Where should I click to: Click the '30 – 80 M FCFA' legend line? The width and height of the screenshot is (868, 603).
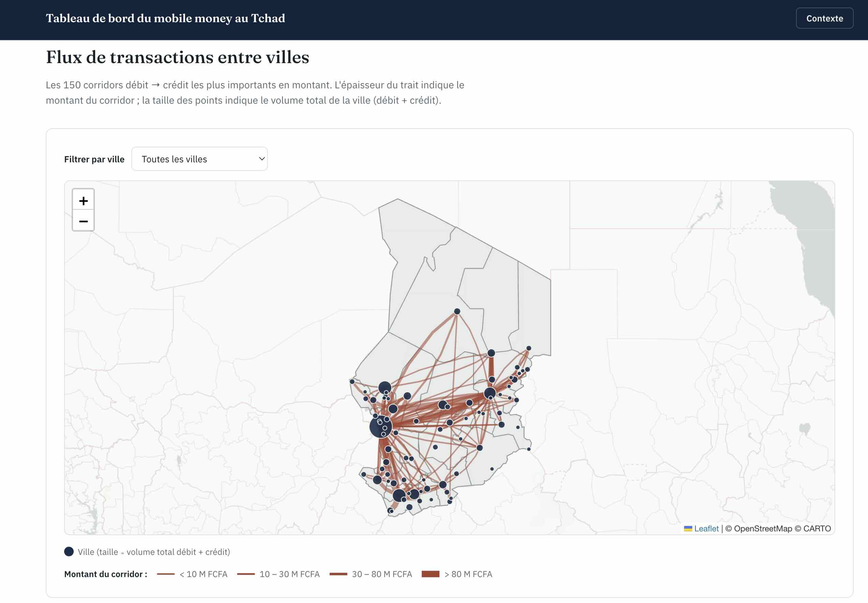pyautogui.click(x=338, y=574)
